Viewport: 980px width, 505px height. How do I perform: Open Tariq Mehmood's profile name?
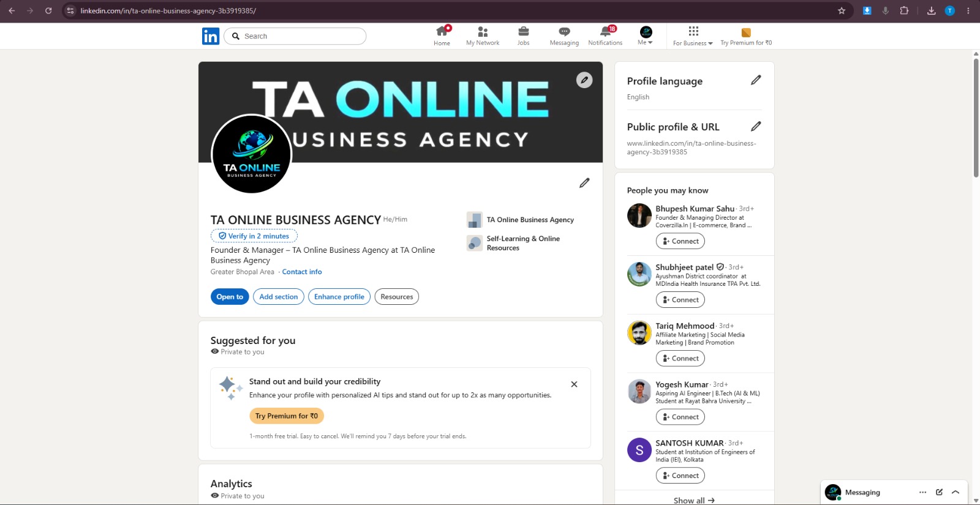click(685, 326)
